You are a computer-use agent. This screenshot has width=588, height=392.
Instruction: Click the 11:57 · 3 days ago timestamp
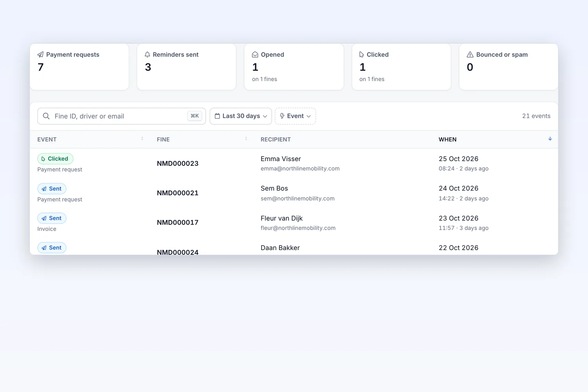464,228
